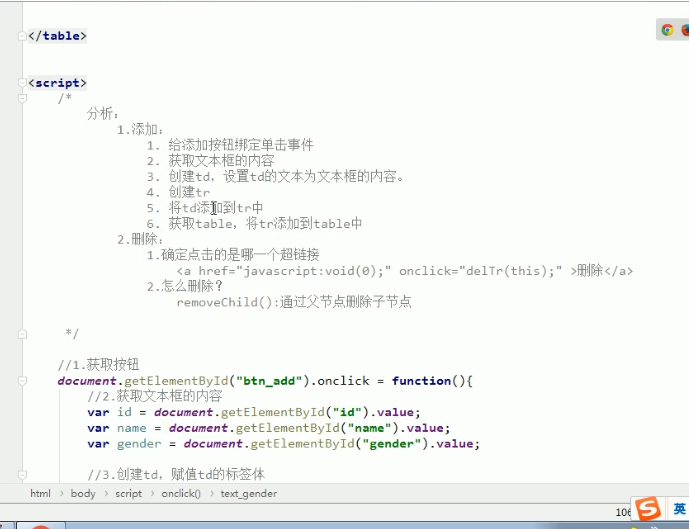
Task: Click variable id in var id line
Action: (x=124, y=412)
